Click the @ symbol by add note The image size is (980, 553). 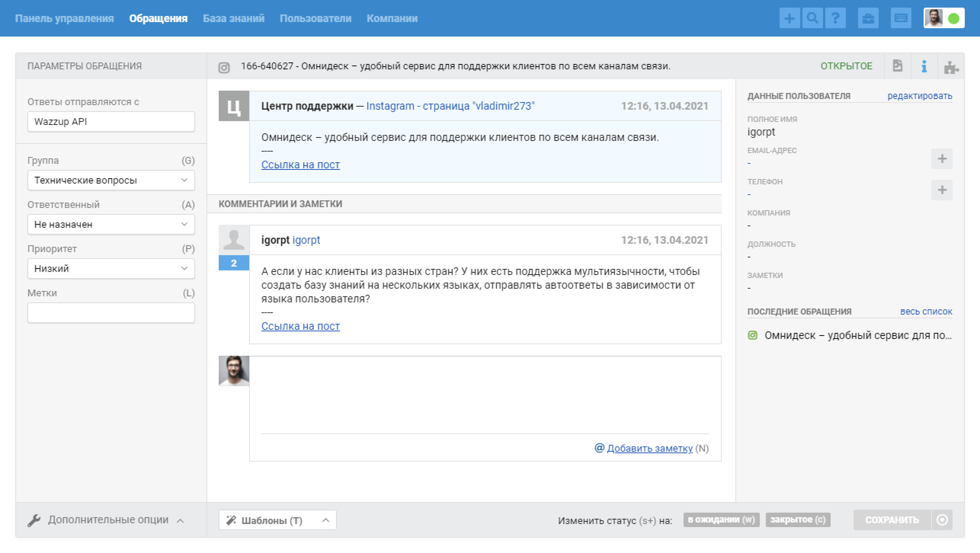coord(599,448)
